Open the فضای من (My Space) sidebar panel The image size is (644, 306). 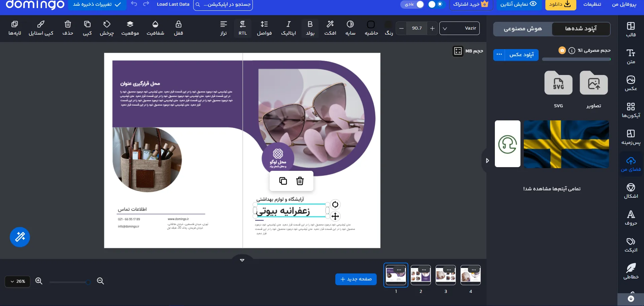[631, 164]
